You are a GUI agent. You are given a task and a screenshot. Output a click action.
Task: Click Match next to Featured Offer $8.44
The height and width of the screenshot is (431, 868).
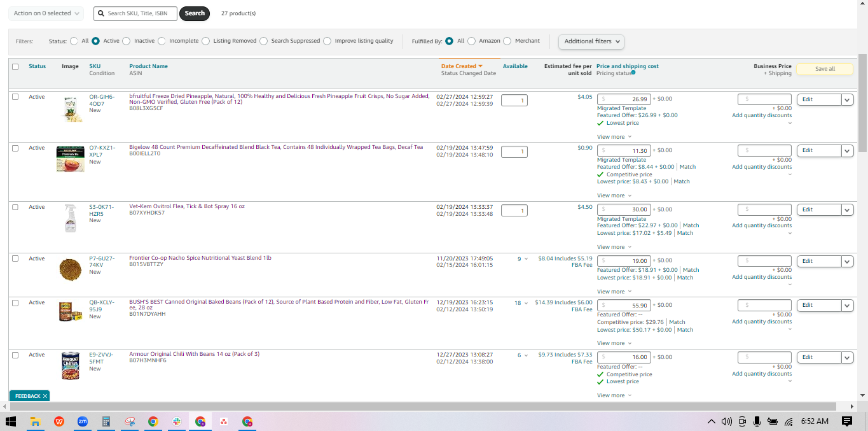pyautogui.click(x=687, y=167)
